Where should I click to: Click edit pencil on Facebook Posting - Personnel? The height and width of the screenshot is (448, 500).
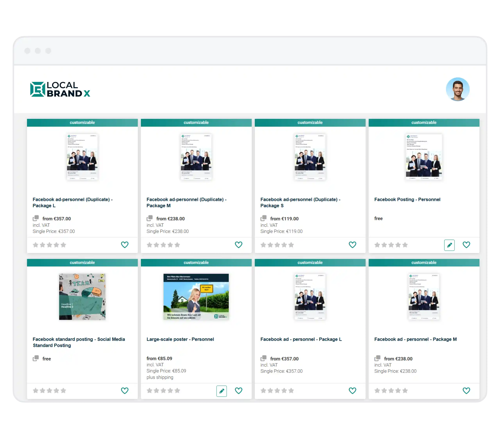[x=449, y=245]
